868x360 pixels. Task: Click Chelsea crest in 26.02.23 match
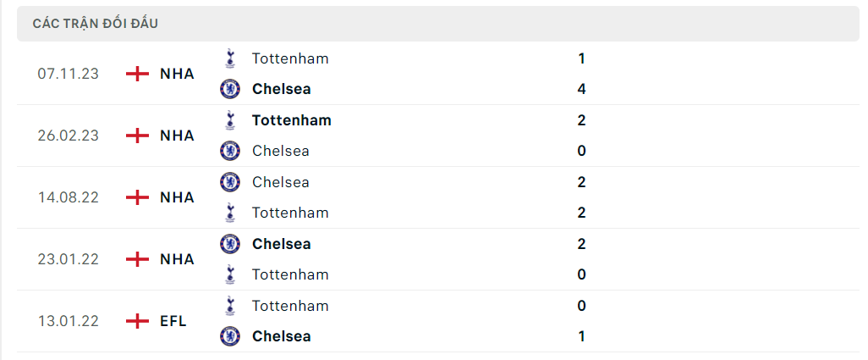point(229,151)
